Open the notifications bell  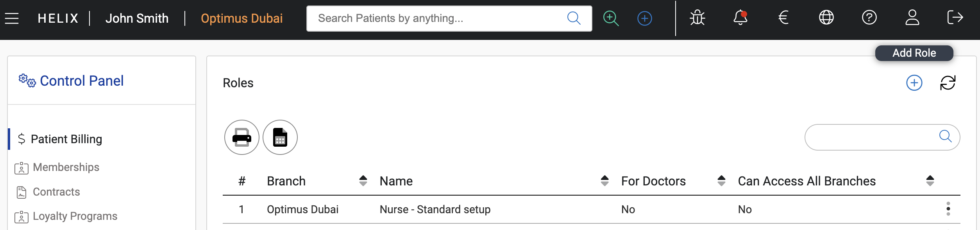pyautogui.click(x=740, y=18)
